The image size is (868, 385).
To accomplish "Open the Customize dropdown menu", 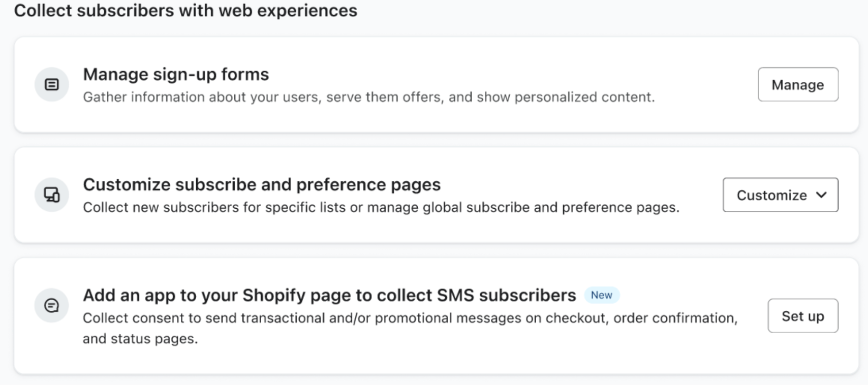I will coord(771,195).
